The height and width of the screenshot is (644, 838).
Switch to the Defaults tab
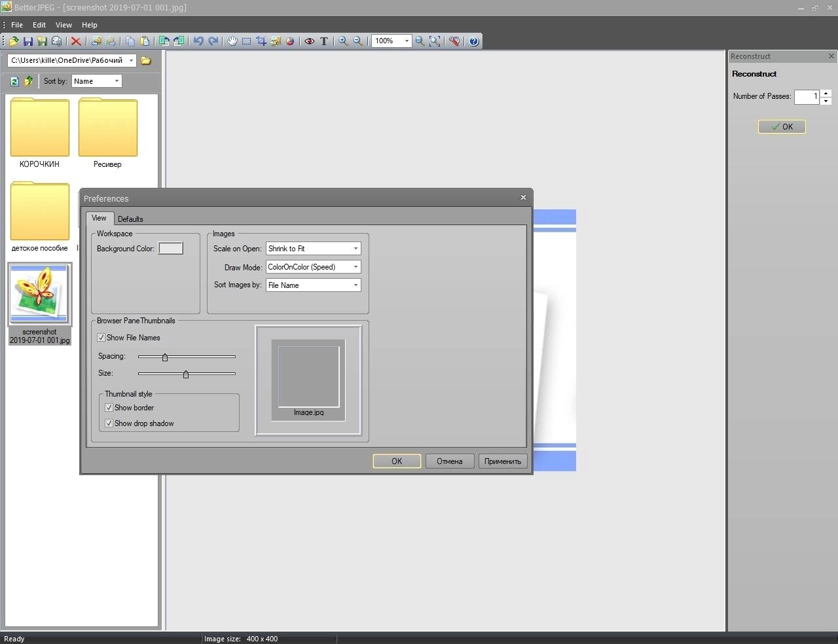pyautogui.click(x=130, y=219)
